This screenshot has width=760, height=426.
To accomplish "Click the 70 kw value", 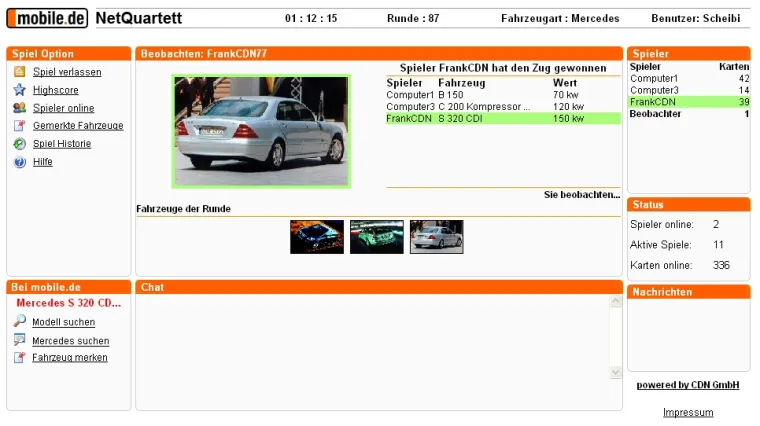I will pos(566,95).
